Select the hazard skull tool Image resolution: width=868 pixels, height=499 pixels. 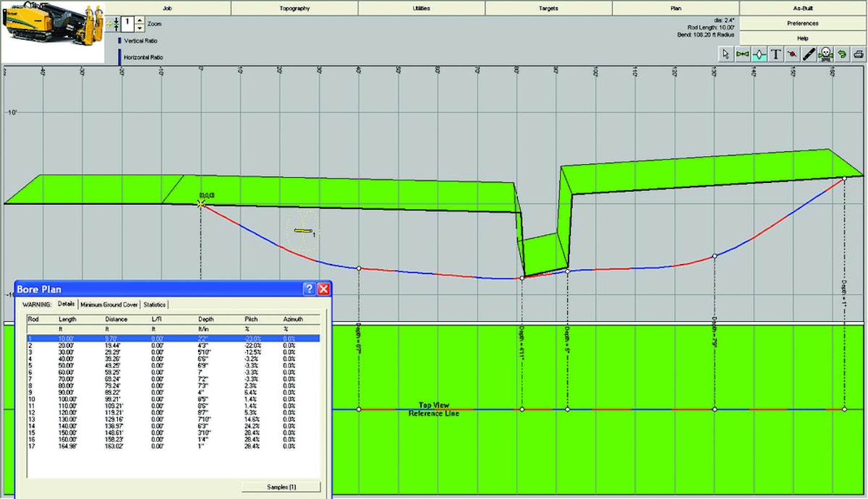pos(825,53)
